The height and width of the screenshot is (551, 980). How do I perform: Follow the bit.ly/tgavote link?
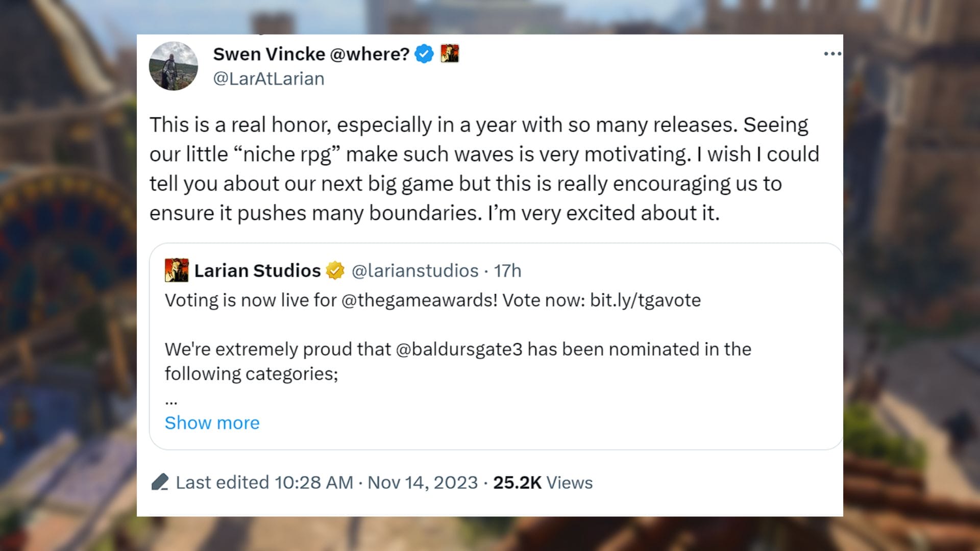coord(645,300)
